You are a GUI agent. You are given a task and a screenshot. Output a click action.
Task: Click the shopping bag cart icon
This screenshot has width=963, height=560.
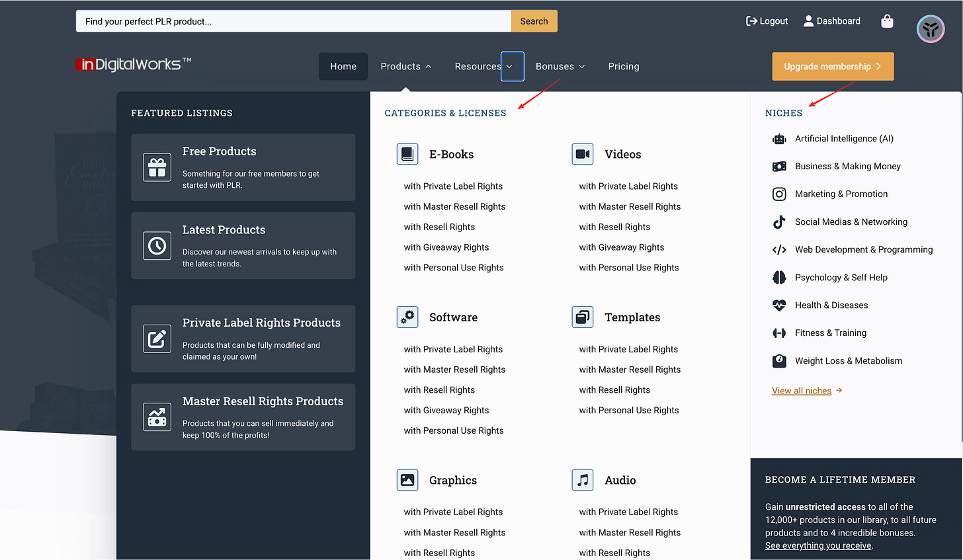887,21
